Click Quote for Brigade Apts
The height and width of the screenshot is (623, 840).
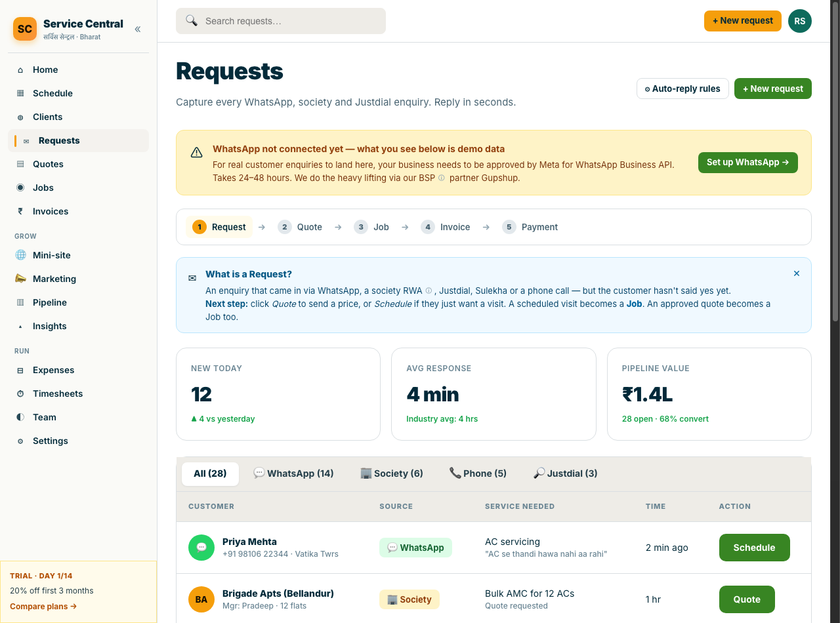click(x=747, y=599)
